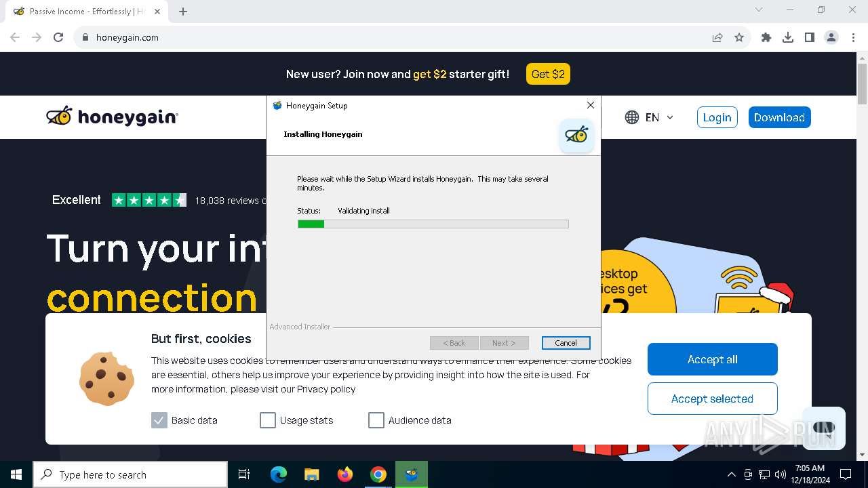Click the Get $2 button
This screenshot has height=488, width=868.
click(x=548, y=74)
